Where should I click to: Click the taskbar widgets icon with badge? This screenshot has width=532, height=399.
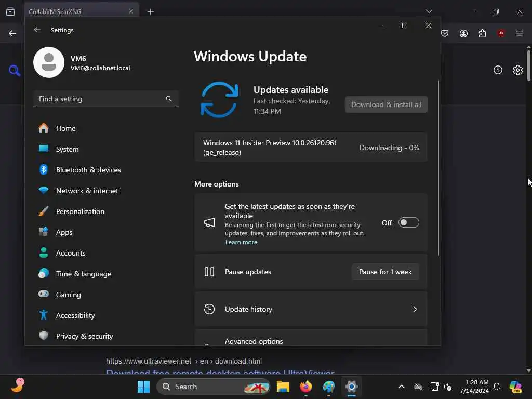pyautogui.click(x=17, y=386)
